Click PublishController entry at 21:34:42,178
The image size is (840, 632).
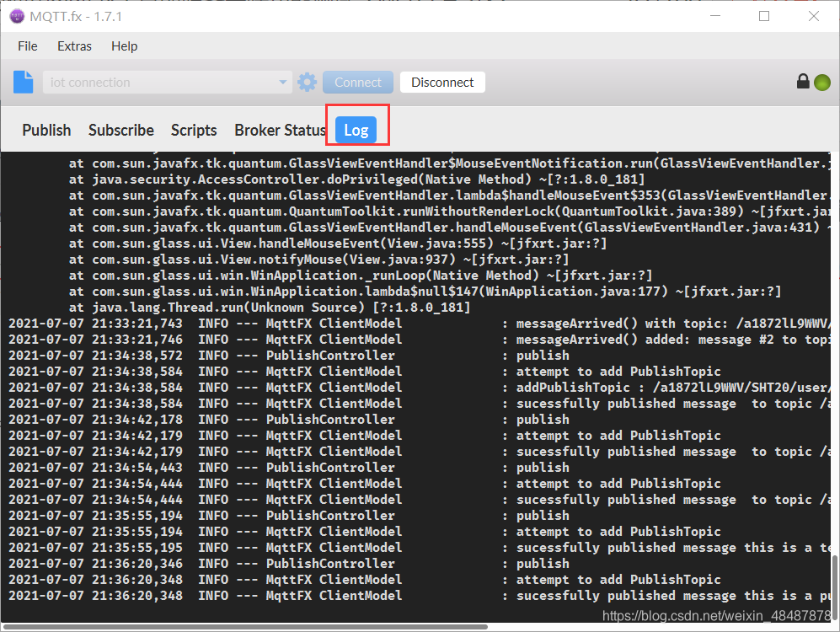(289, 420)
